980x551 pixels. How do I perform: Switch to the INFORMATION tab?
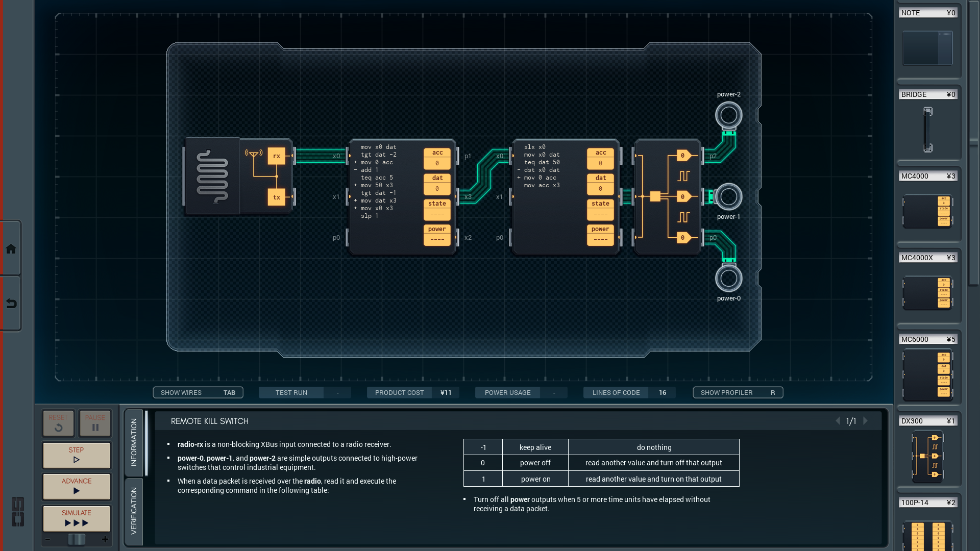coord(134,442)
